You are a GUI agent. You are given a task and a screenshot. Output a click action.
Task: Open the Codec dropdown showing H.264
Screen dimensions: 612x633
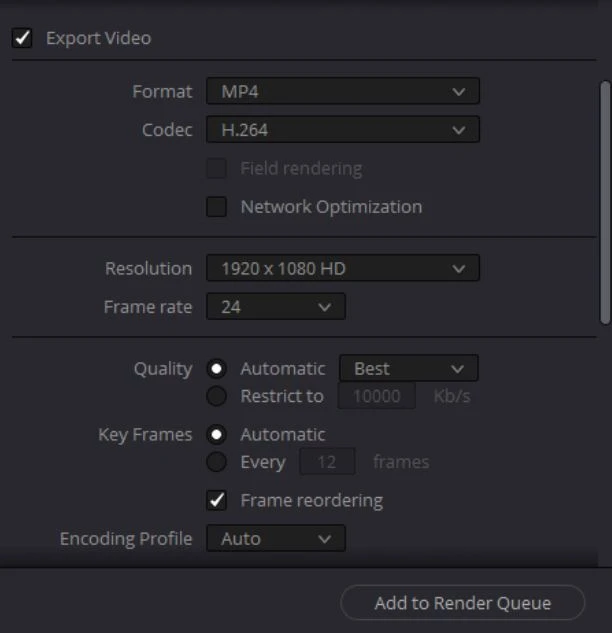pyautogui.click(x=342, y=130)
